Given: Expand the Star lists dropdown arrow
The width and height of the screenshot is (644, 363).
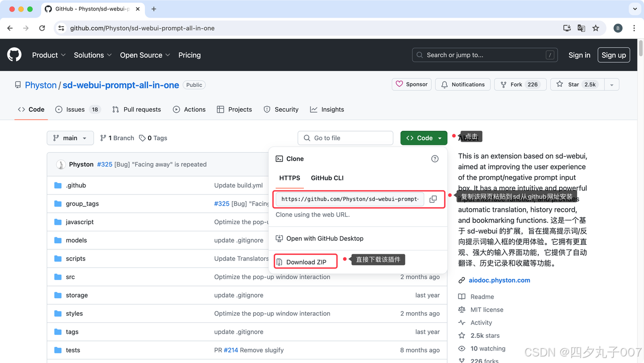Looking at the screenshot, I should (612, 84).
